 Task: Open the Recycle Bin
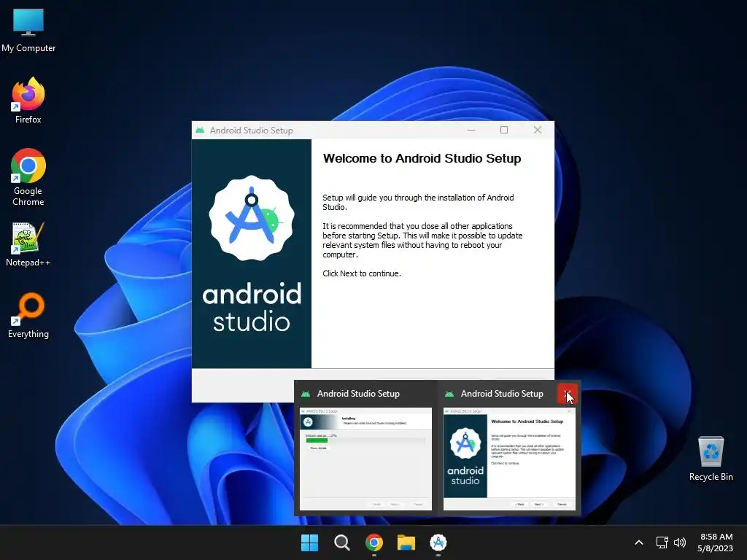tap(711, 459)
